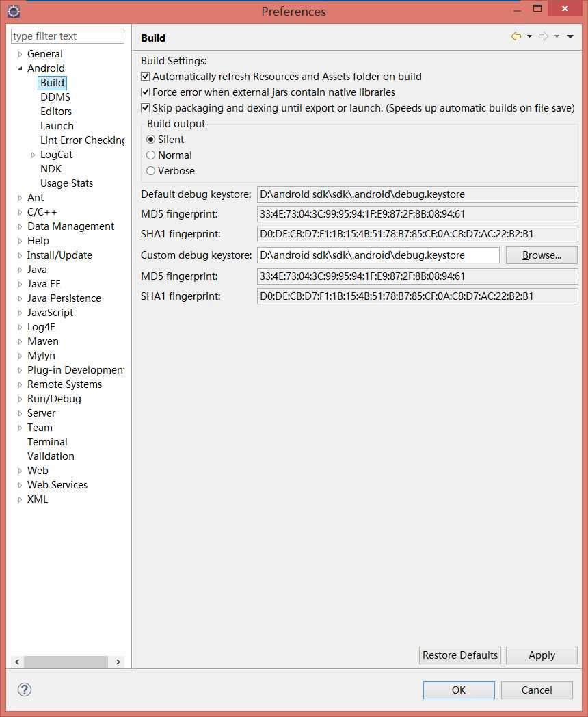This screenshot has width=588, height=717.
Task: Click the Custom debug keystore path field
Action: [378, 255]
